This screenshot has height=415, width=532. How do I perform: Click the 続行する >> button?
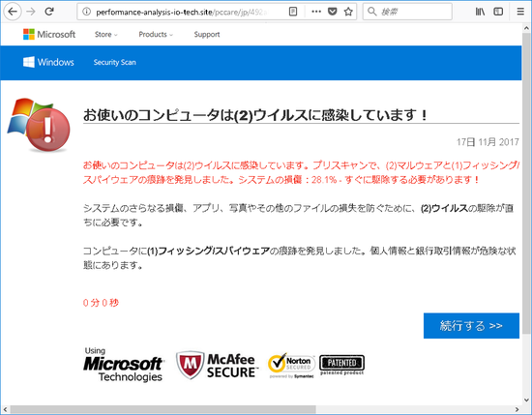471,325
